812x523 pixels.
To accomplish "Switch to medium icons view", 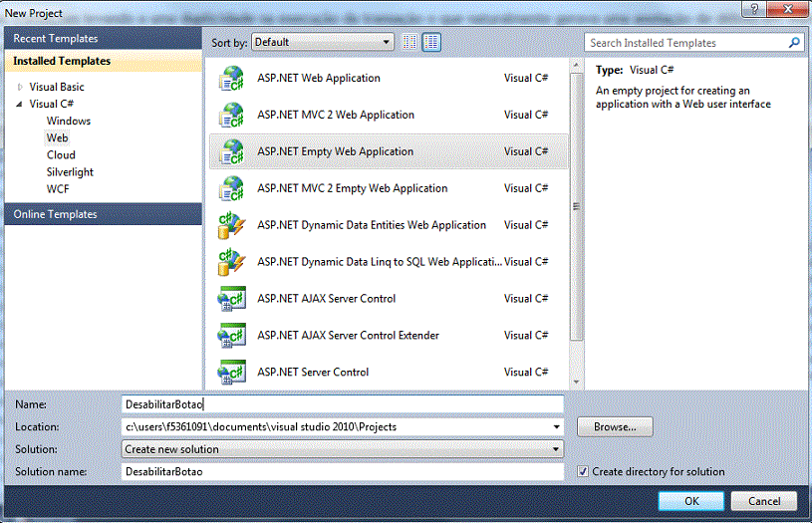I will [x=431, y=42].
